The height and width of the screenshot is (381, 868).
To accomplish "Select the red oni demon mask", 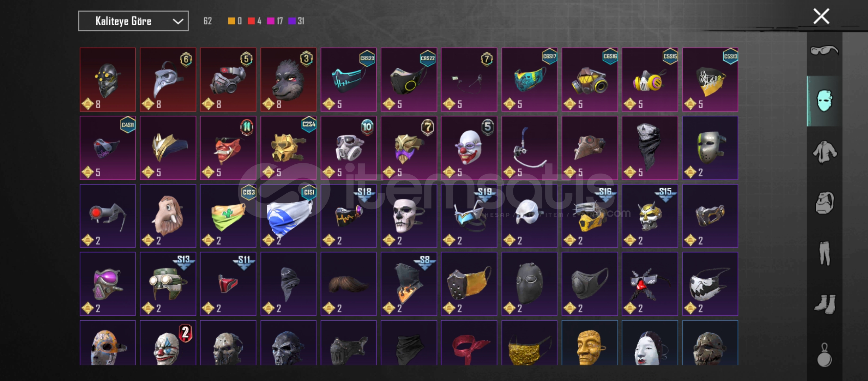I will 228,148.
